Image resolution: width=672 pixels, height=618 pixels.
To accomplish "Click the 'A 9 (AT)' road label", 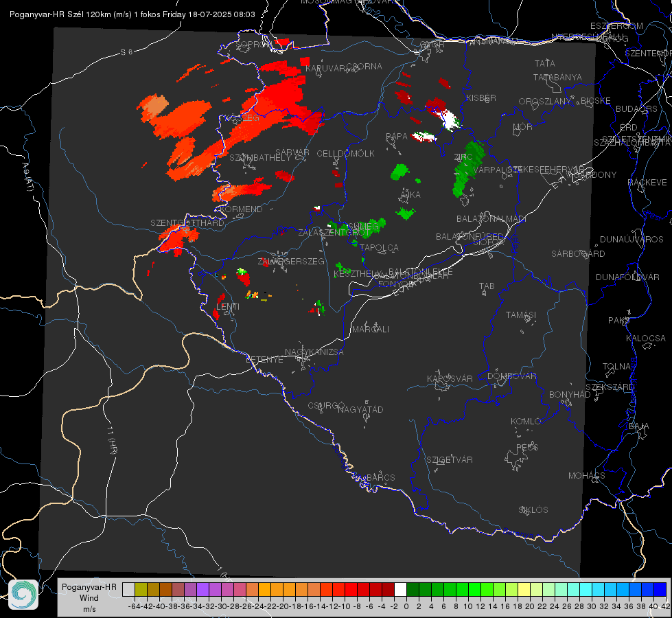I will (28, 177).
